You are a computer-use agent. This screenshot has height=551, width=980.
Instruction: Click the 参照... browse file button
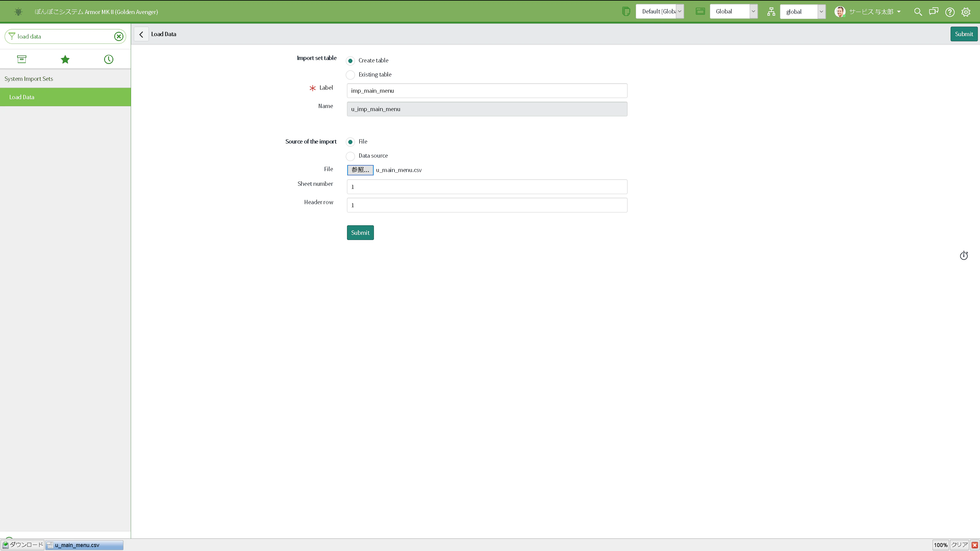[x=360, y=170]
